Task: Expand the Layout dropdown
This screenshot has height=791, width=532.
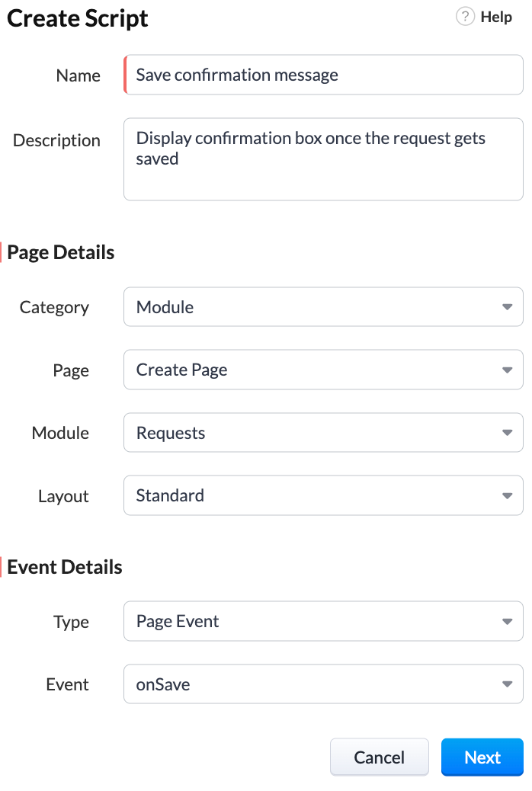Action: [508, 495]
